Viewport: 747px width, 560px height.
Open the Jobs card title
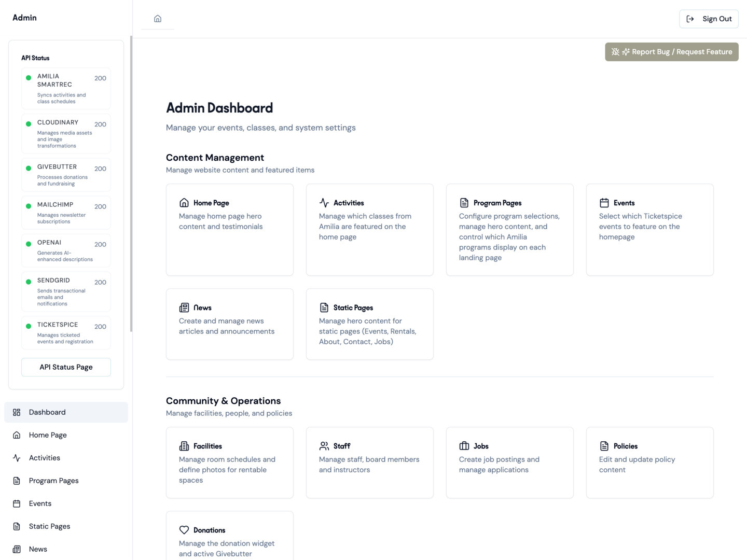[x=481, y=446]
